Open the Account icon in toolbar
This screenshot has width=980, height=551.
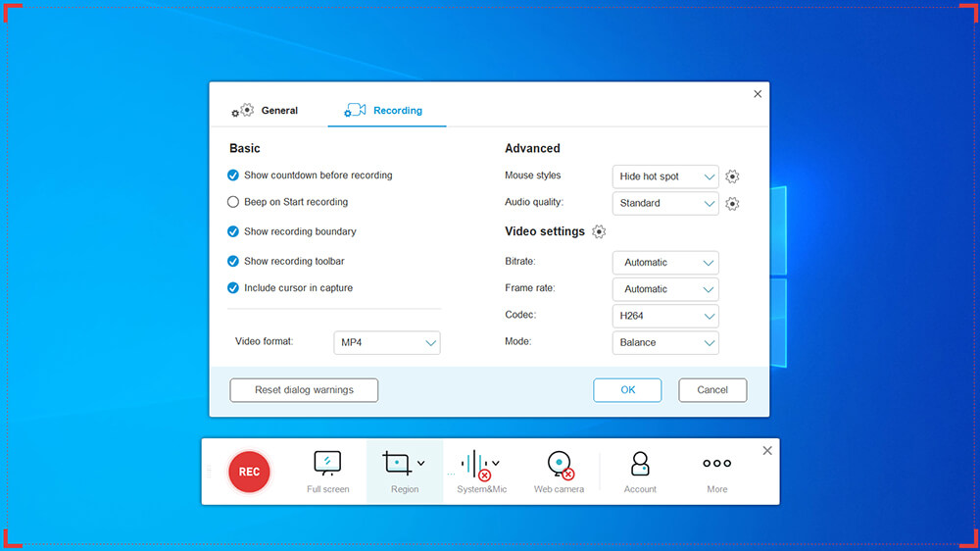640,464
